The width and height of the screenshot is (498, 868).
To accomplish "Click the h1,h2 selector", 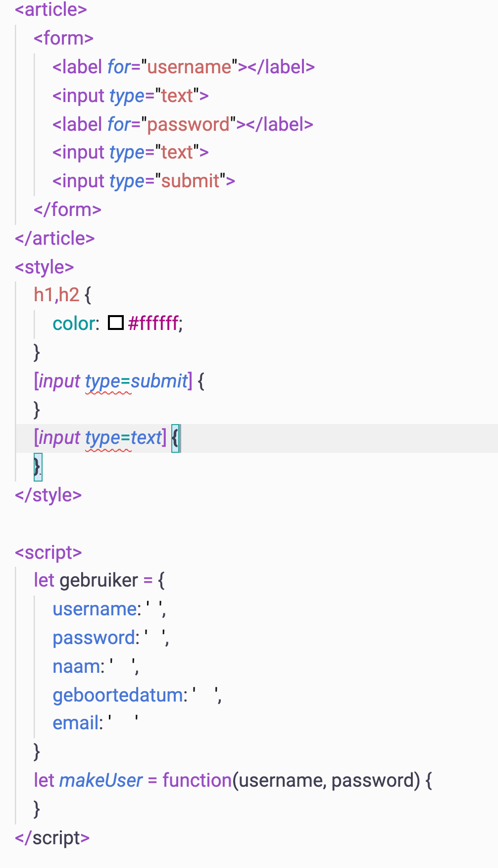I will coord(56,295).
